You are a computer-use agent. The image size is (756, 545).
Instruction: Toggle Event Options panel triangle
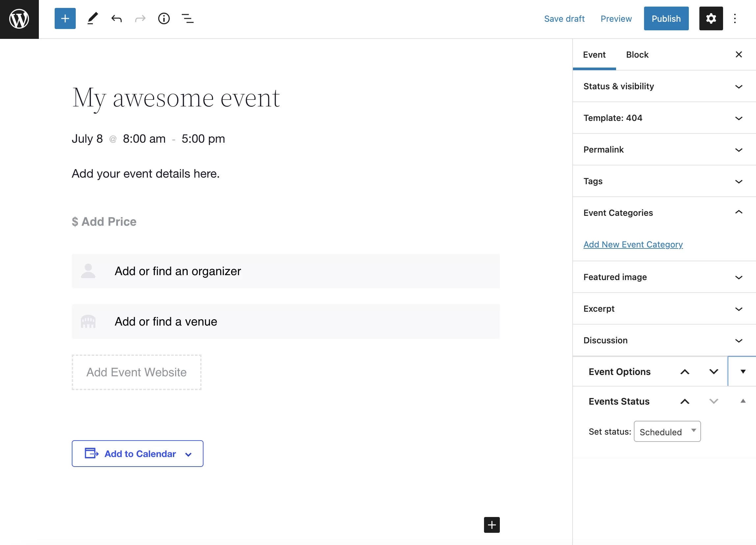click(x=743, y=372)
